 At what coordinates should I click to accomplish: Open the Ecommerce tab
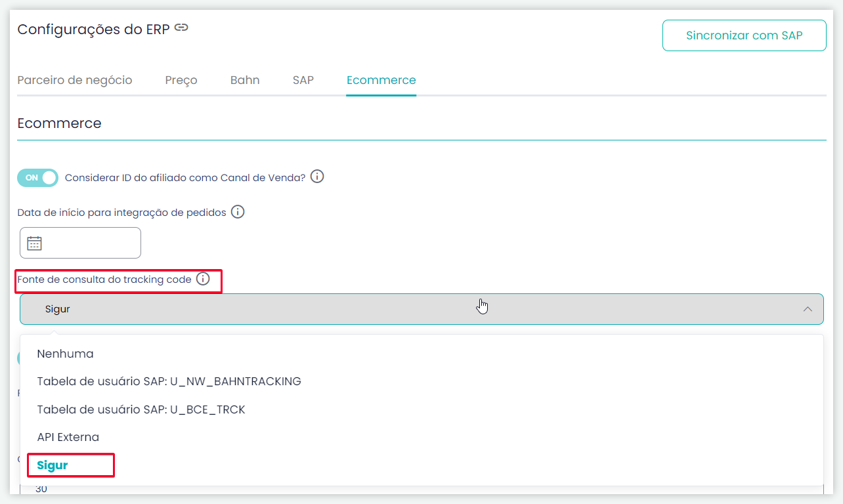pos(381,80)
